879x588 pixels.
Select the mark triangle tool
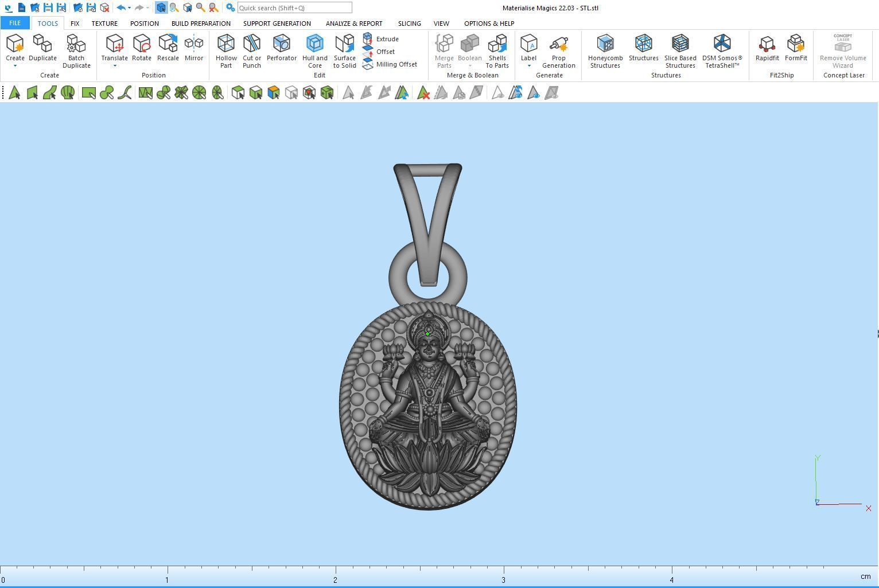(14, 93)
